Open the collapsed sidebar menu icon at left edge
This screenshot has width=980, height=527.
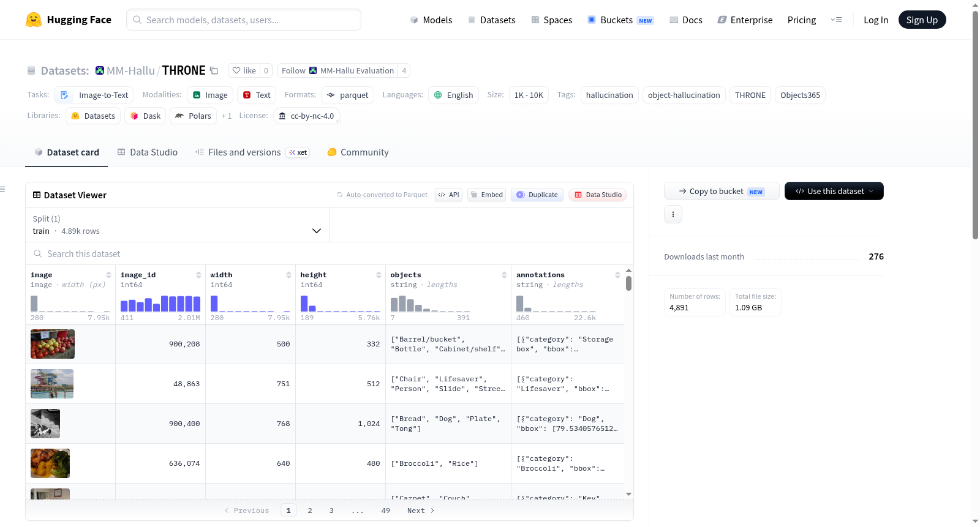click(2, 189)
